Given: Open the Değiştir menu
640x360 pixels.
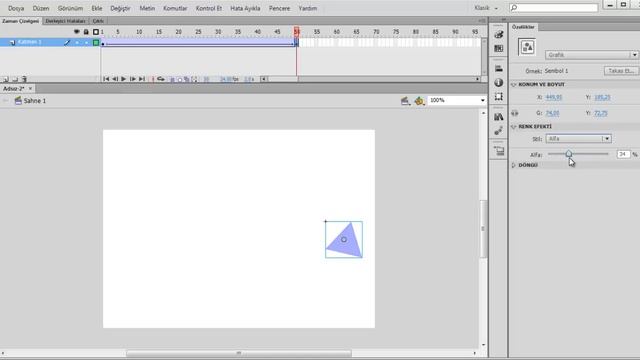Looking at the screenshot, I should [120, 8].
